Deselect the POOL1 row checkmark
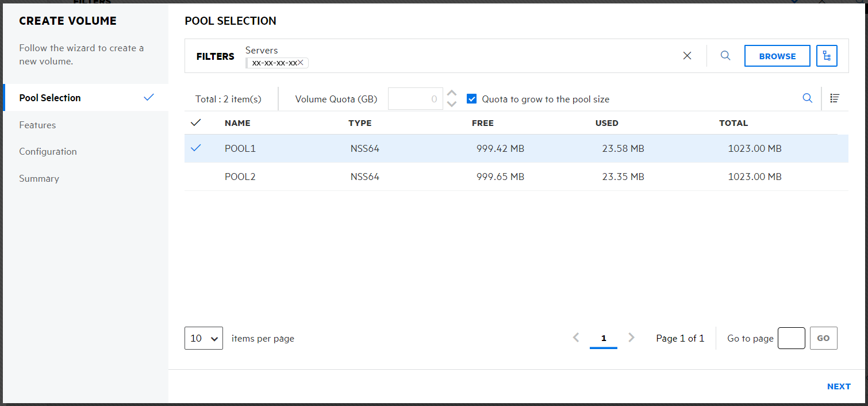The width and height of the screenshot is (868, 406). [196, 148]
